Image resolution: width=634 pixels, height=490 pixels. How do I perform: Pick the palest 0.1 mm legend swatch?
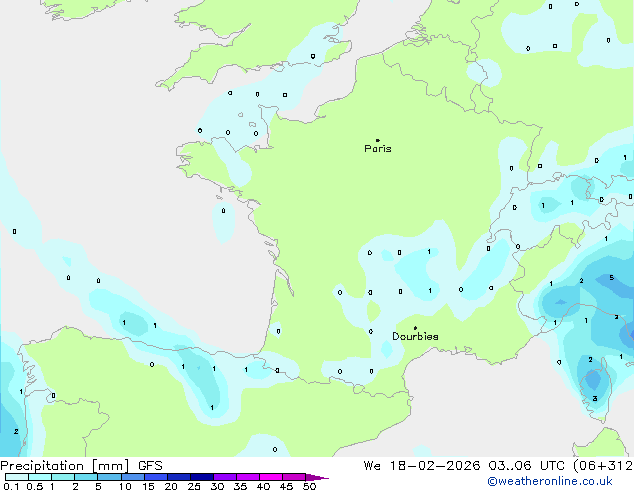[17, 477]
